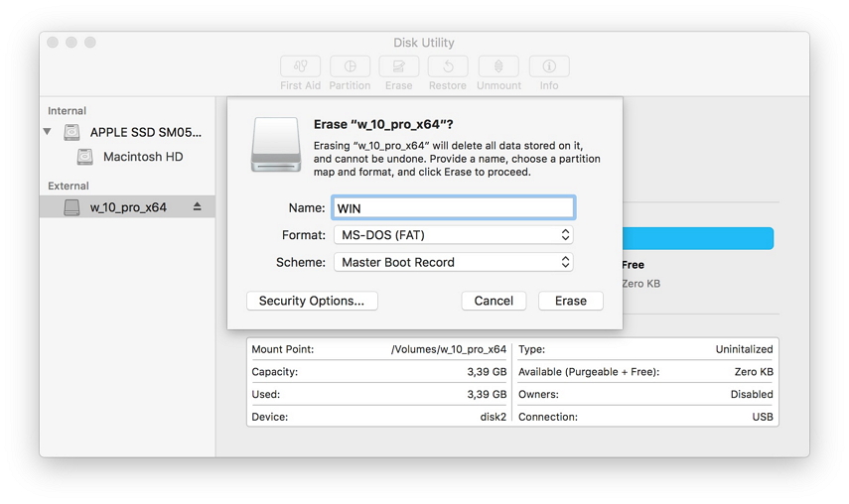Select w_10_pro_x64 in External list
Image resolution: width=849 pixels, height=504 pixels.
pyautogui.click(x=128, y=207)
